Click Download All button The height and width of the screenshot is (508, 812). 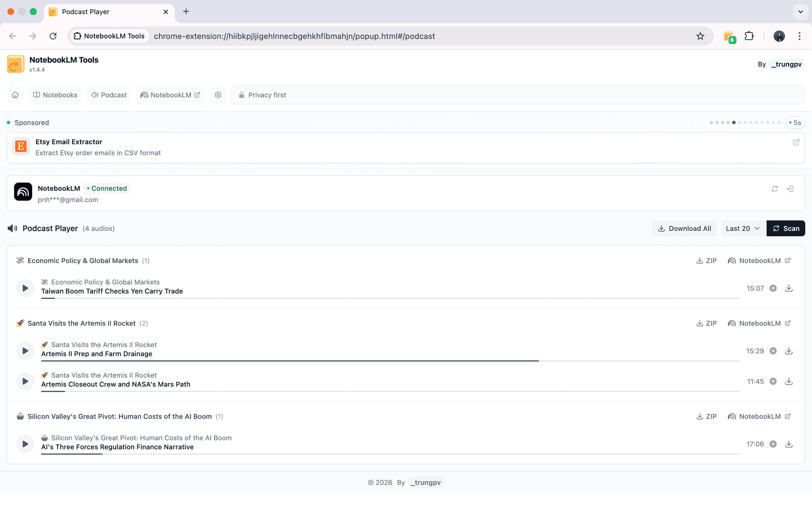coord(684,229)
